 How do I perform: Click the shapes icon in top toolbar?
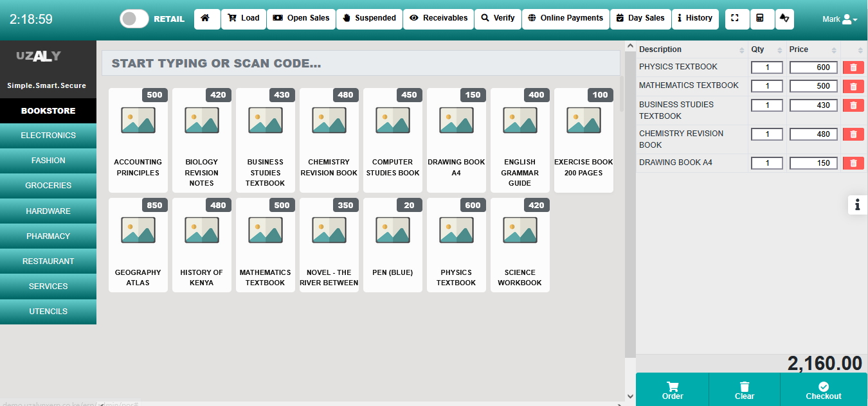coord(784,19)
